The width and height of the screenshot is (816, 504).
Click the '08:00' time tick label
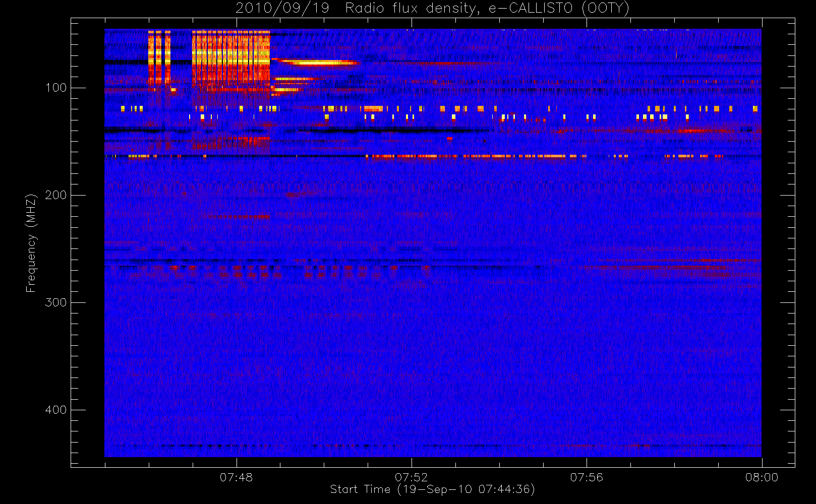pyautogui.click(x=762, y=477)
